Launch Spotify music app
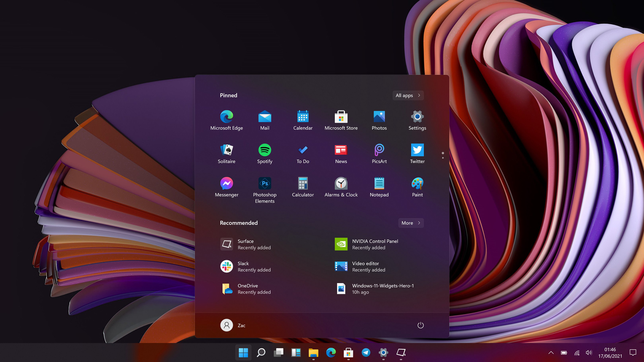This screenshot has height=362, width=644. (x=264, y=153)
